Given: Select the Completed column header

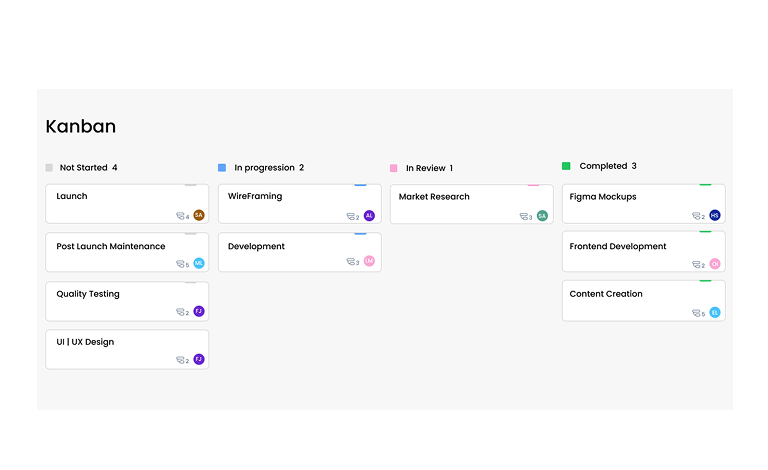Looking at the screenshot, I should pos(608,166).
